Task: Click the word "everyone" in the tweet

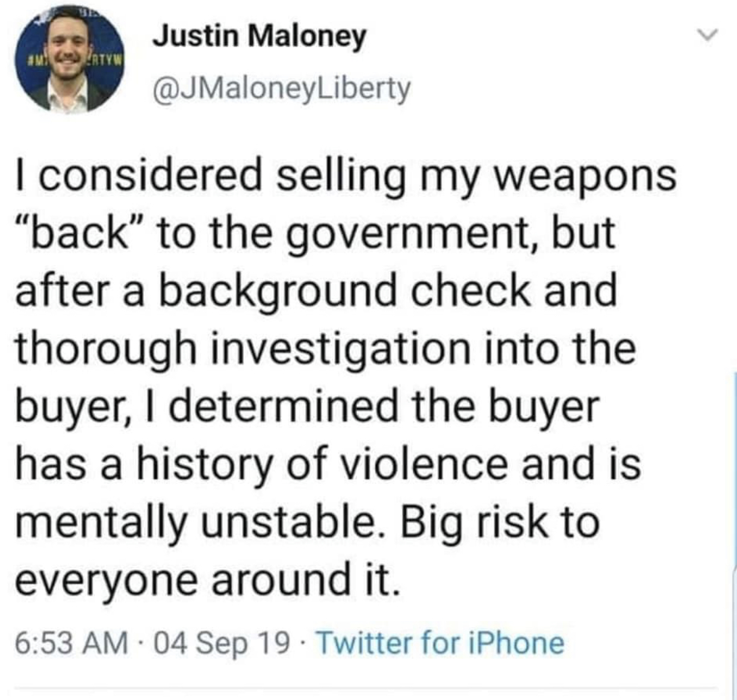Action: pos(105,580)
